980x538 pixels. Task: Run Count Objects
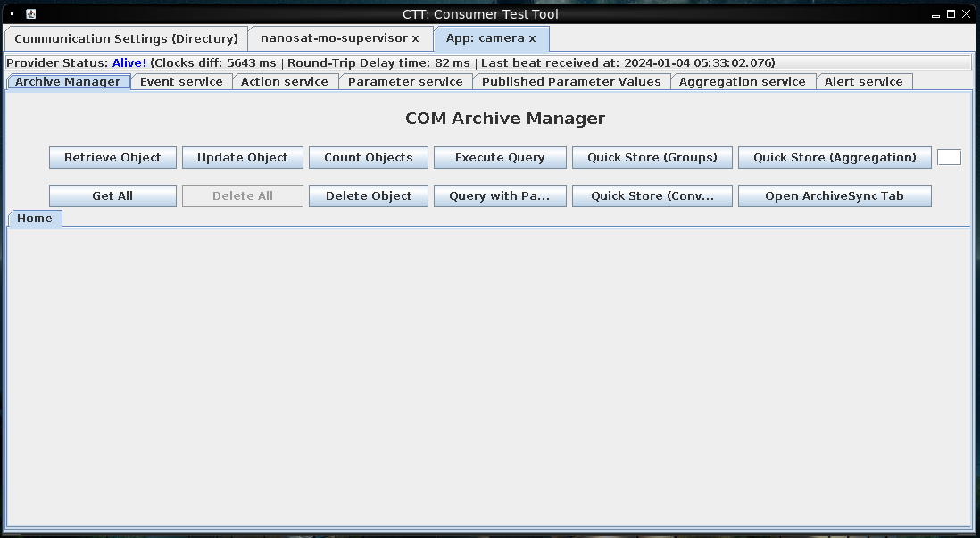[x=369, y=157]
